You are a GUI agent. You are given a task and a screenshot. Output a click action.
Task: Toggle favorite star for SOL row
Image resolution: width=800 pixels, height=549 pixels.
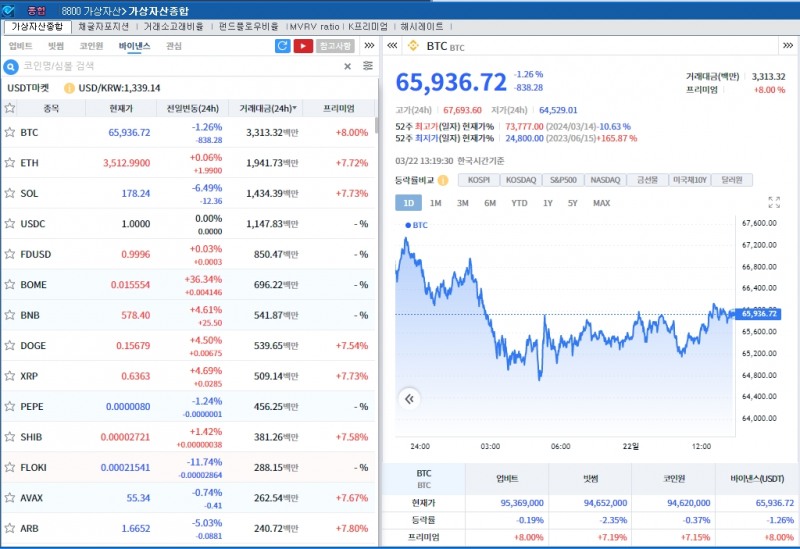pyautogui.click(x=10, y=193)
